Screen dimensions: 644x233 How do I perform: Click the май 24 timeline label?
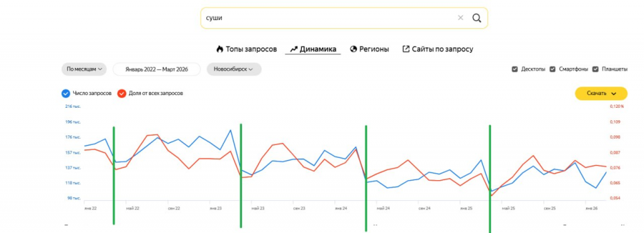[383, 208]
